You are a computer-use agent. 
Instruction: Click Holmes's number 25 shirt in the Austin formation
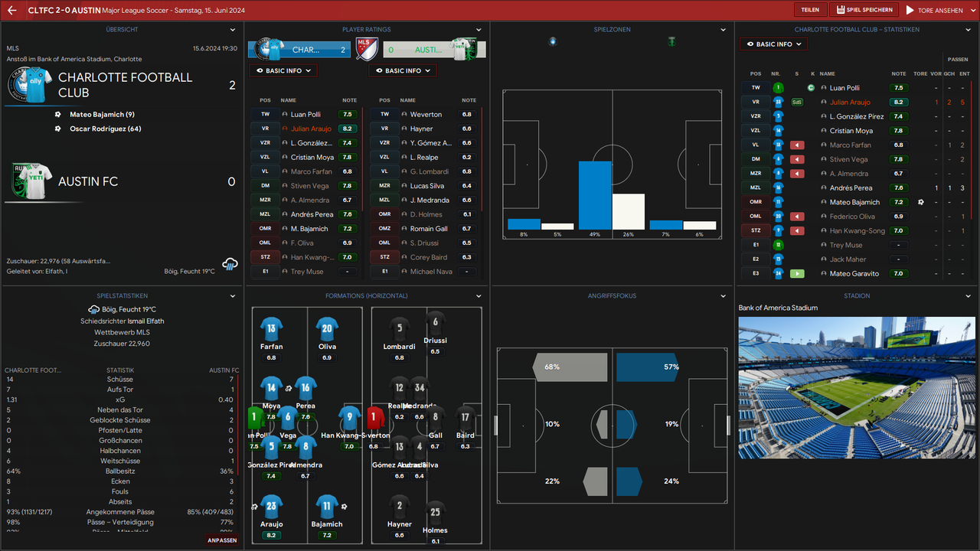[x=435, y=512]
